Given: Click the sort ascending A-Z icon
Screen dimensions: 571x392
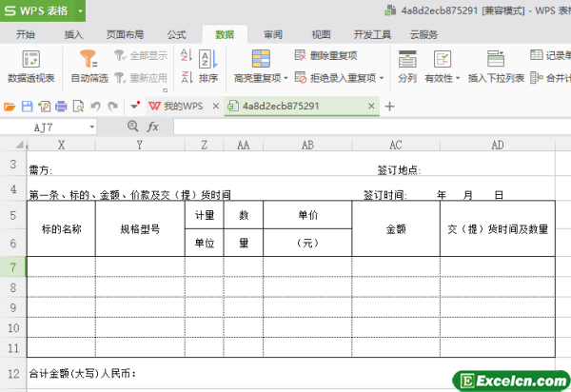Looking at the screenshot, I should click(x=186, y=56).
